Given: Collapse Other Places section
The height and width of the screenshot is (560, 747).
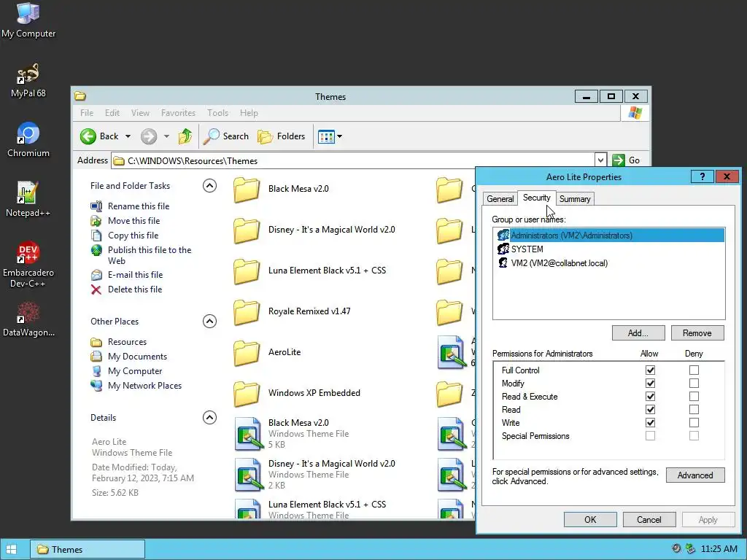Looking at the screenshot, I should click(209, 322).
